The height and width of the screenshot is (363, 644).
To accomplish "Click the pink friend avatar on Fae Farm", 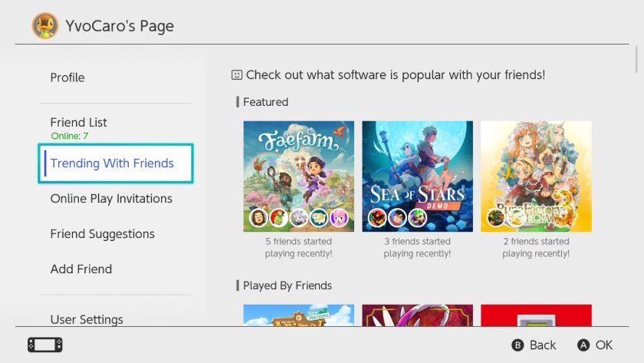I will click(339, 218).
